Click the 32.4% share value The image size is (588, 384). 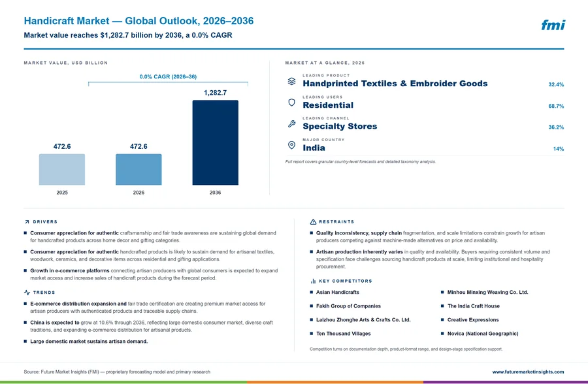tap(556, 85)
